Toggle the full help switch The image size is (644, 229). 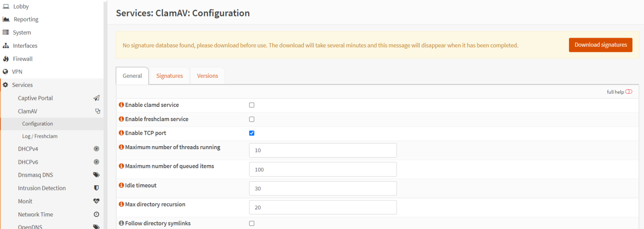coord(628,92)
